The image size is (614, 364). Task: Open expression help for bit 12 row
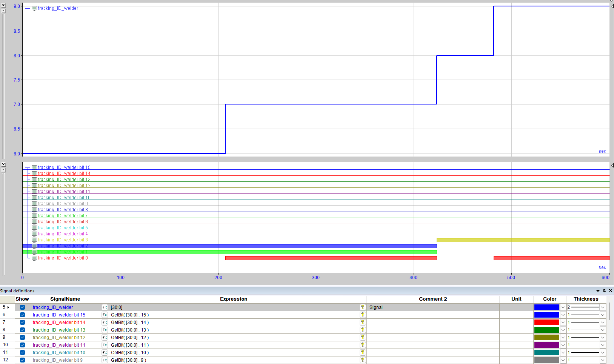pos(363,338)
